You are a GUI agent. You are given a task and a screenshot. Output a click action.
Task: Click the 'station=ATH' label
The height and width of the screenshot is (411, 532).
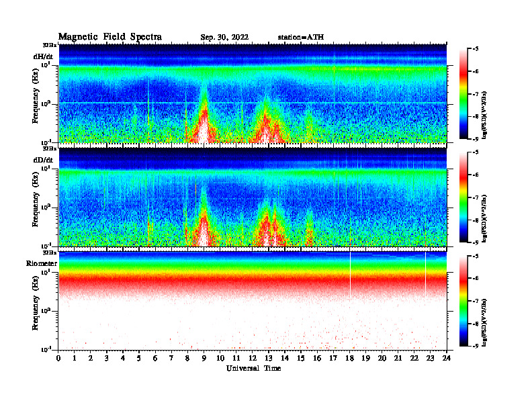point(301,37)
